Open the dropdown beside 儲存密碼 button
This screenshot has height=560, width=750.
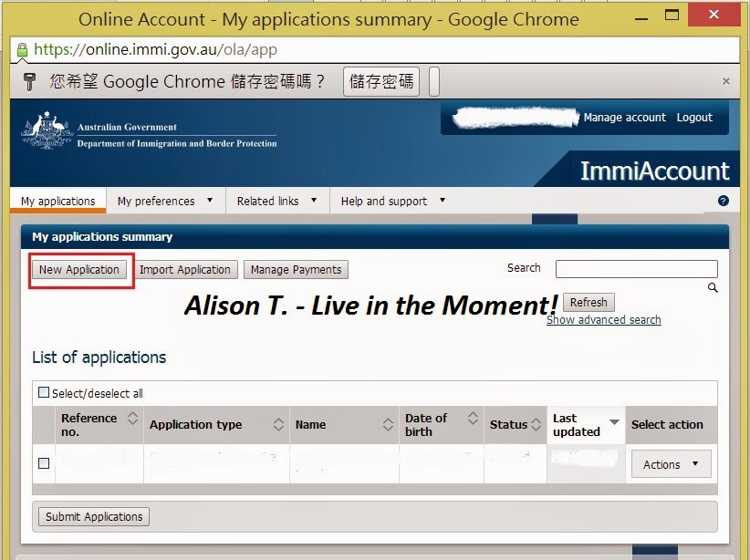coord(434,82)
